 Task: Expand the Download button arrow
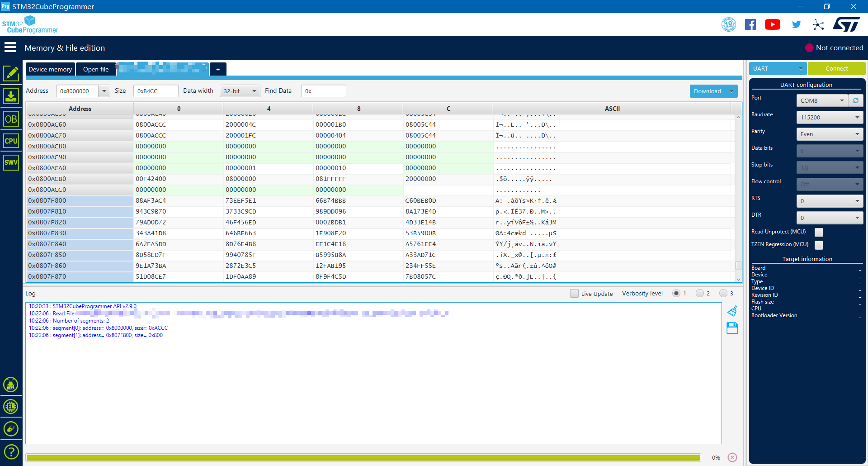click(x=731, y=91)
